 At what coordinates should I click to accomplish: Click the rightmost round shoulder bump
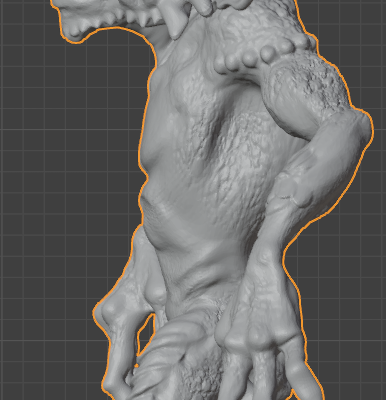click(312, 42)
